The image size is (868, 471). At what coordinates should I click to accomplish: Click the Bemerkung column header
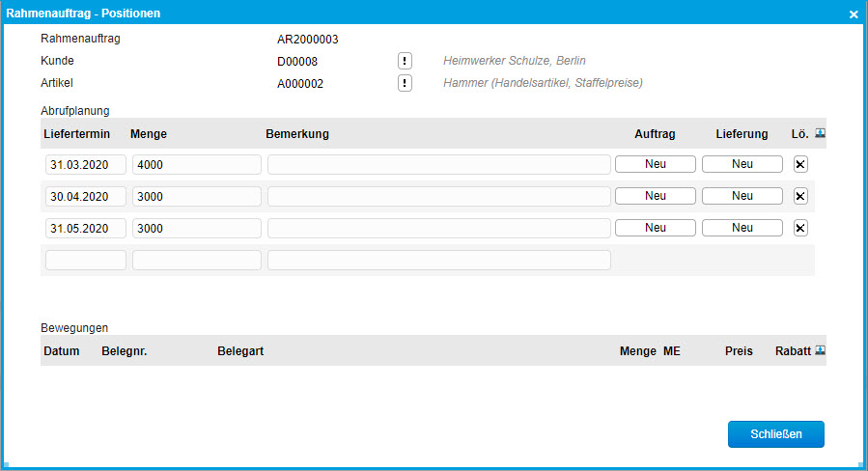pos(297,134)
